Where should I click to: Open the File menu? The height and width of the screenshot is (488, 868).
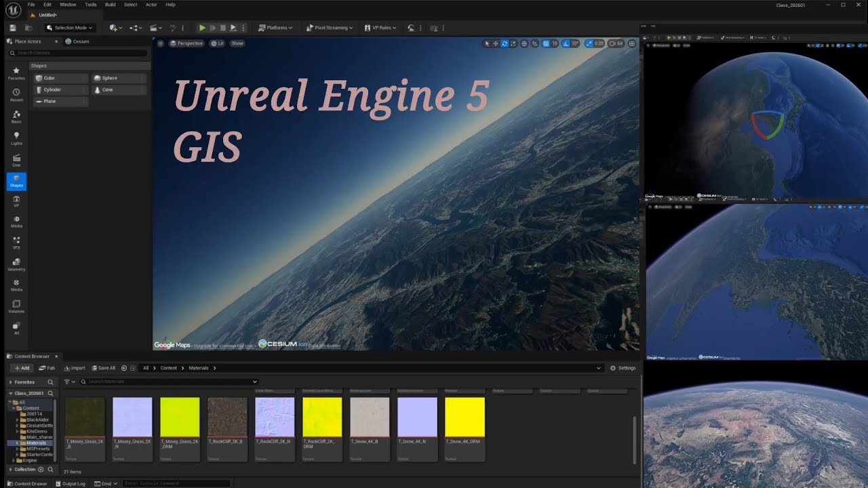click(x=32, y=5)
